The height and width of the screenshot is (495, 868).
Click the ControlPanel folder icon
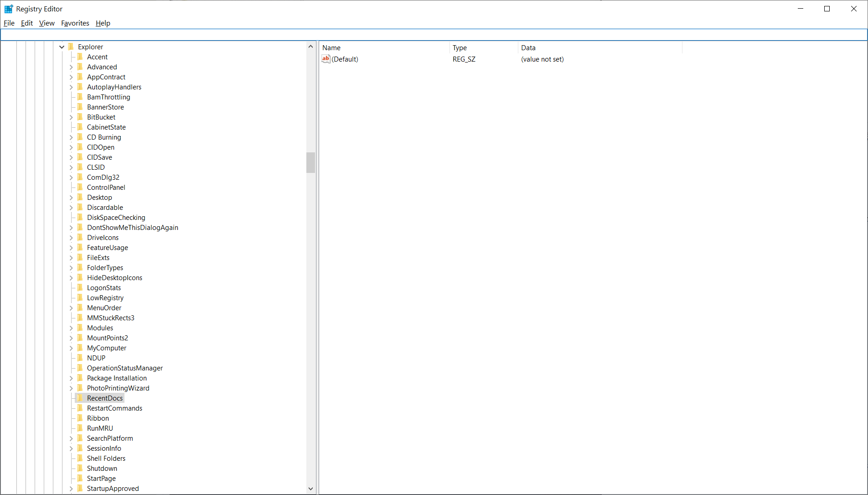80,187
